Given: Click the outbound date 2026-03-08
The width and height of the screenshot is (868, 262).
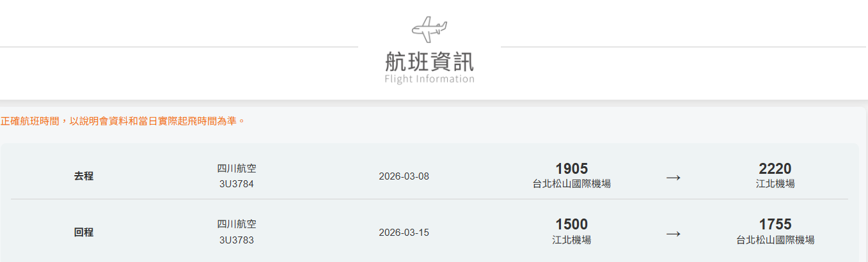Looking at the screenshot, I should [404, 176].
